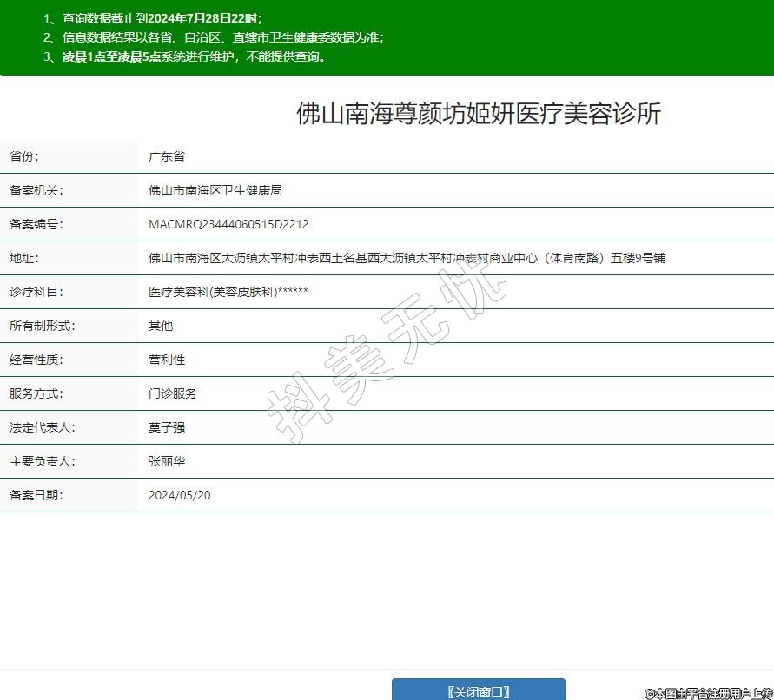This screenshot has width=774, height=700.
Task: Click the record number MACMRQ23444060515D2212
Action: coord(228,224)
